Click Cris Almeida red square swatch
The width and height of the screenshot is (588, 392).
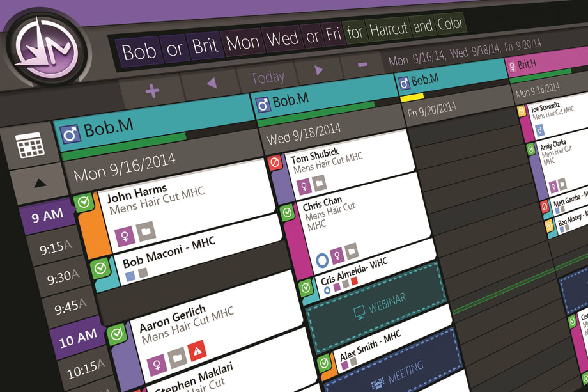click(x=354, y=281)
